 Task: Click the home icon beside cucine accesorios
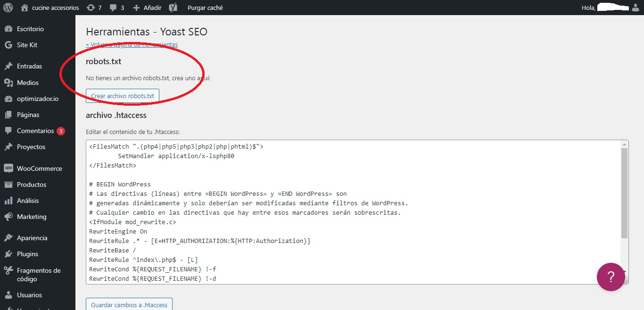(25, 8)
